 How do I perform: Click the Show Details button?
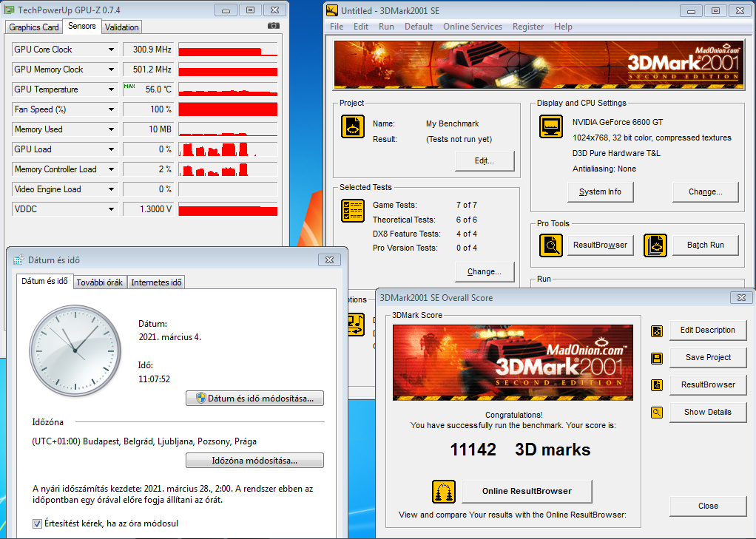coord(708,413)
